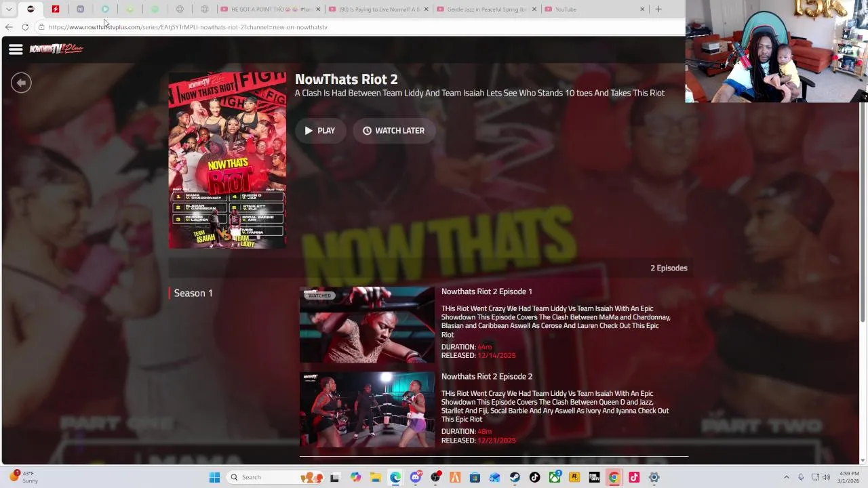Open the NowThats Riot 2 poster image
The height and width of the screenshot is (488, 868).
coord(227,161)
